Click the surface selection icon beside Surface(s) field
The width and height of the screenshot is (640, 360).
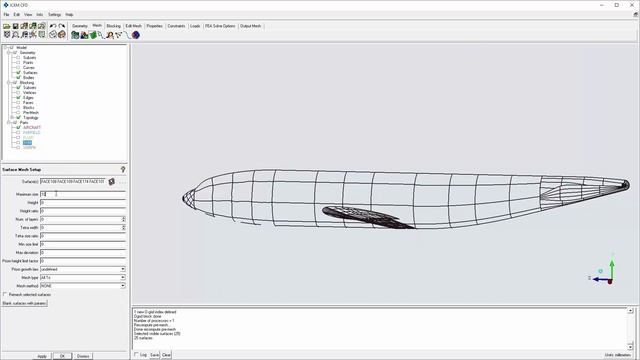click(x=111, y=182)
